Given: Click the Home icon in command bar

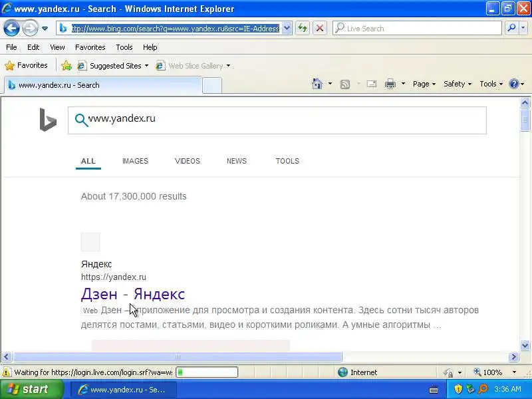Looking at the screenshot, I should click(x=317, y=84).
